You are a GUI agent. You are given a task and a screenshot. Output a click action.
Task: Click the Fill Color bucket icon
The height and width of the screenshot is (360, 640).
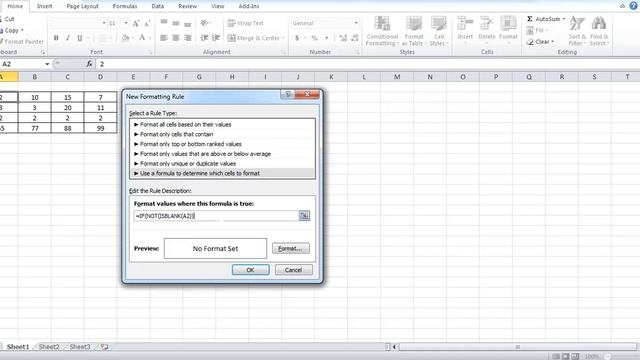tap(125, 38)
